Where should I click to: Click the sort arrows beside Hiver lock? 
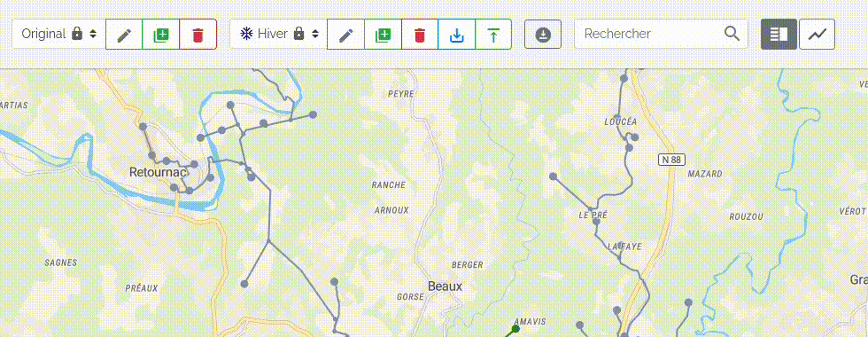tap(315, 34)
